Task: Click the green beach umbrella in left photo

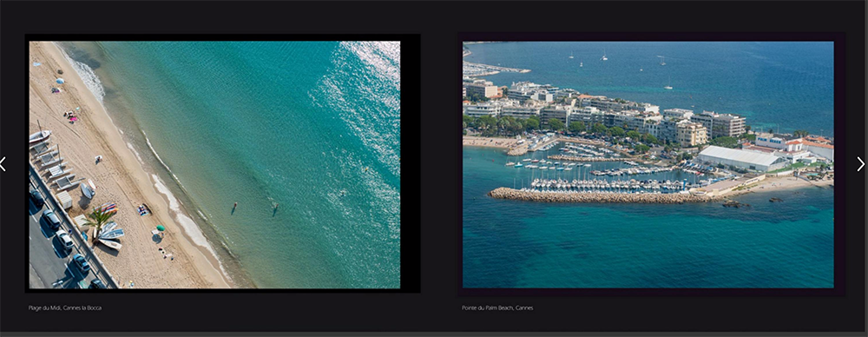Action: click(160, 228)
